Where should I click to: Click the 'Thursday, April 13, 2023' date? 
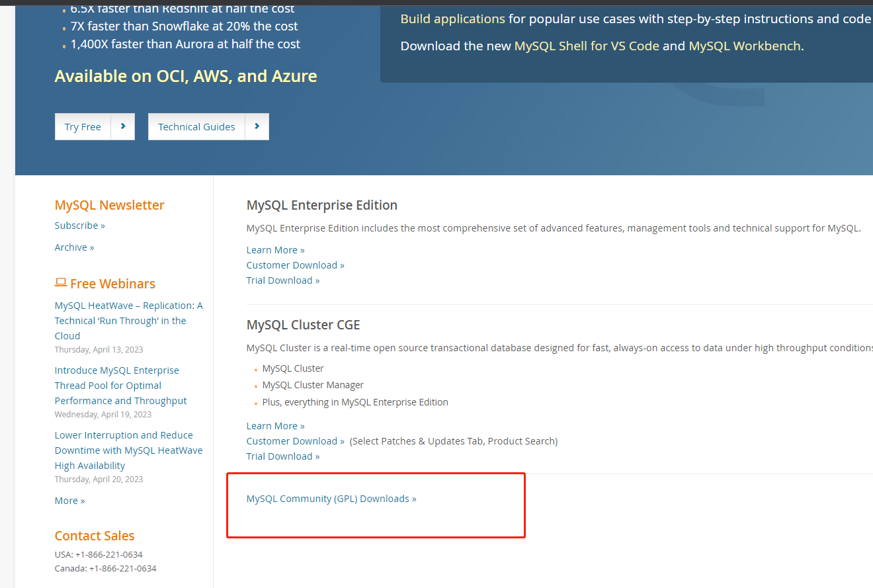99,349
